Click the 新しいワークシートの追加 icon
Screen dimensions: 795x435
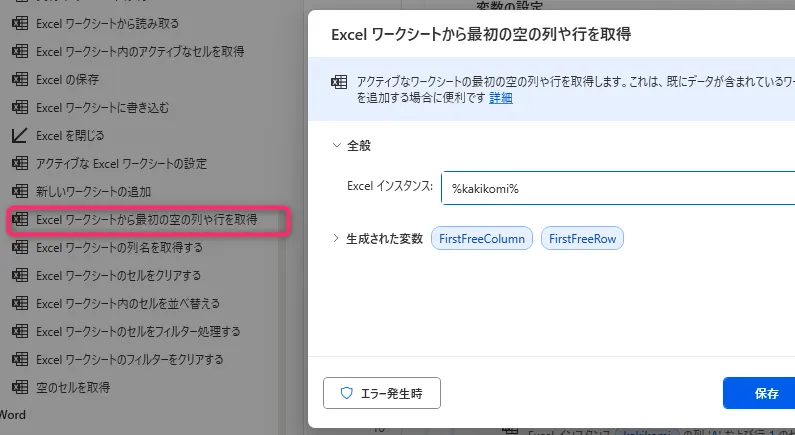point(19,190)
